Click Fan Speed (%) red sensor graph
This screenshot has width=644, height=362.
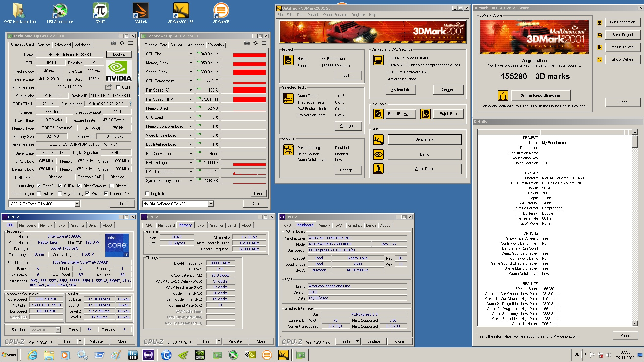tap(243, 90)
